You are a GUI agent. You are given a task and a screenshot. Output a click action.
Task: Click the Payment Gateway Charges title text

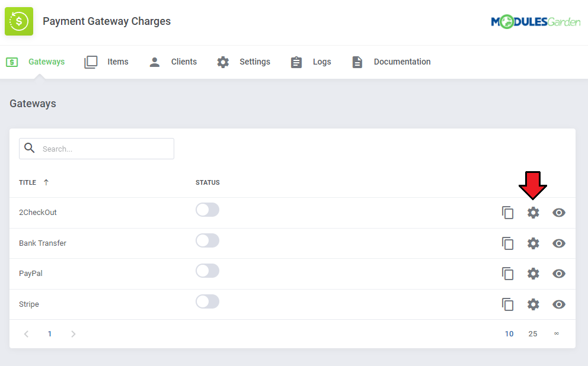pyautogui.click(x=107, y=21)
